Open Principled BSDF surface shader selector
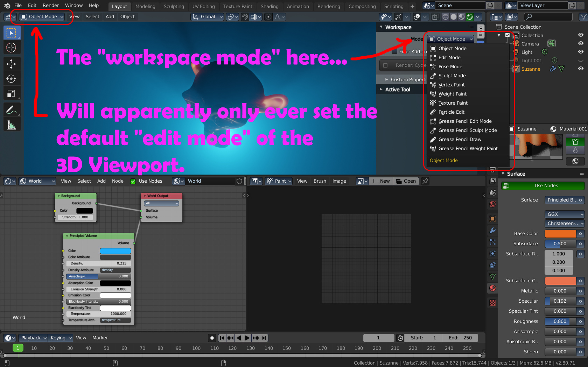 point(564,200)
